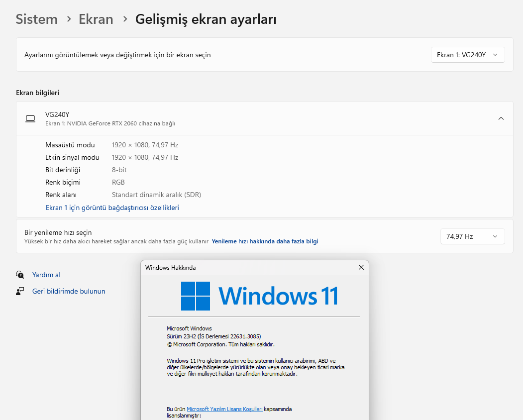Click the Renk biçimi value RGB
The image size is (523, 420).
118,182
